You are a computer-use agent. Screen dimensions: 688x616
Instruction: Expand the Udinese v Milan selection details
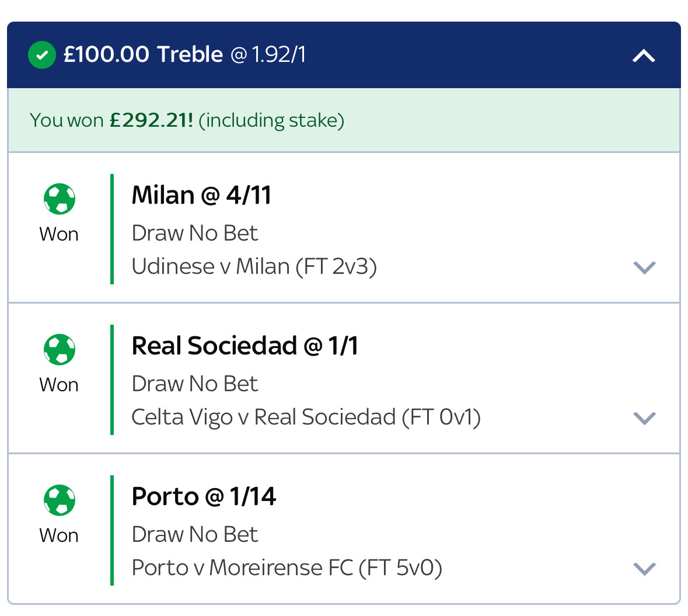644,267
